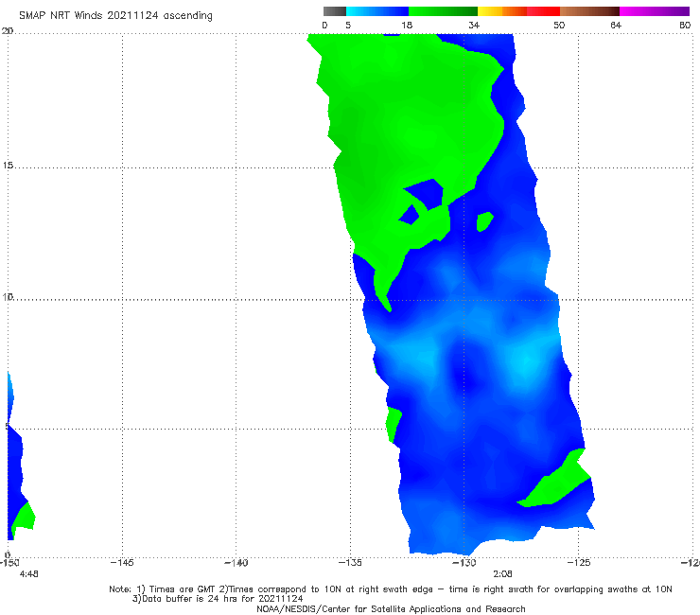Click the longitude axis label '-145'
Viewport: 700px width, 615px height.
click(122, 563)
